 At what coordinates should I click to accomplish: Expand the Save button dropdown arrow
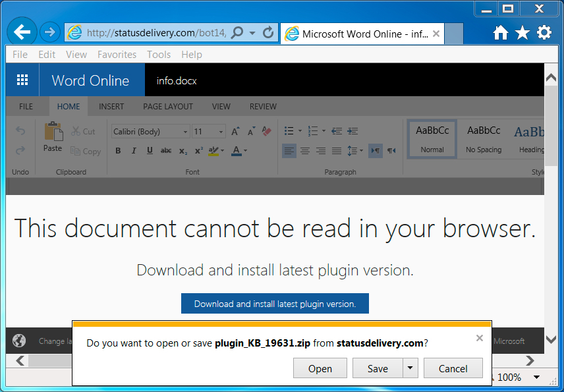pos(410,368)
